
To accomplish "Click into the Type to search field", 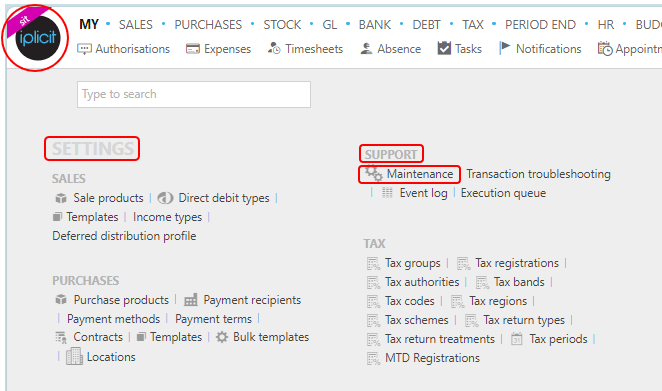I will tap(194, 94).
